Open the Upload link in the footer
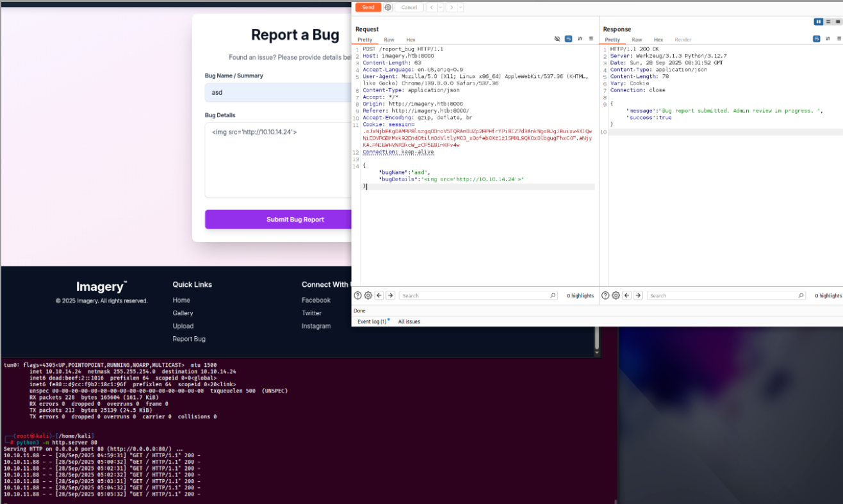This screenshot has height=504, width=843. click(x=183, y=326)
